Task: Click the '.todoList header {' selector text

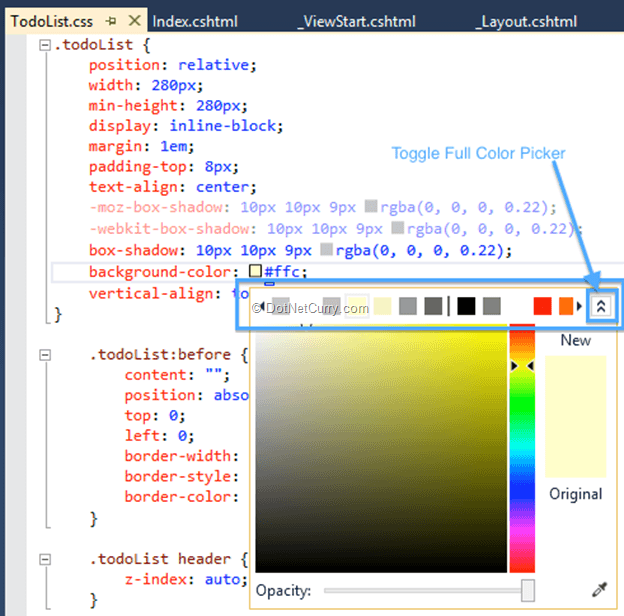Action: pos(169,559)
